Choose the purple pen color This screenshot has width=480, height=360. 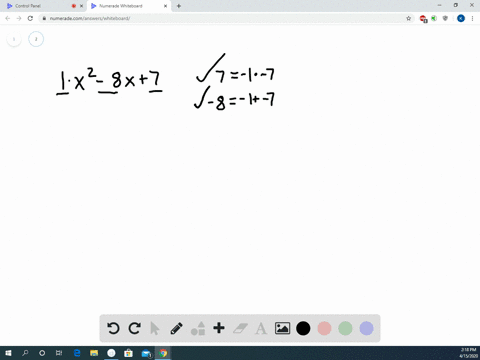367,328
